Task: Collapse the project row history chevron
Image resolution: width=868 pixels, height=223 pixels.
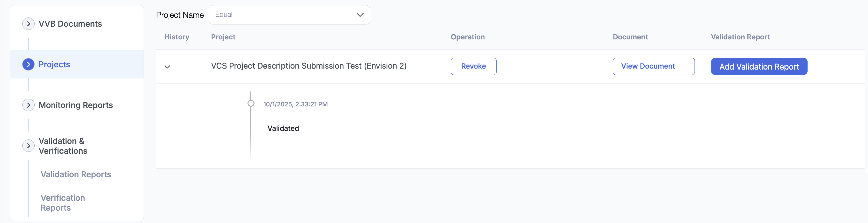Action: [x=167, y=67]
